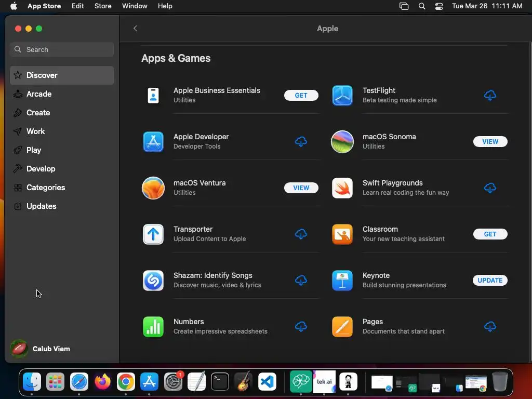This screenshot has width=532, height=399.
Task: Open Calub Viem account profile
Action: pyautogui.click(x=40, y=349)
